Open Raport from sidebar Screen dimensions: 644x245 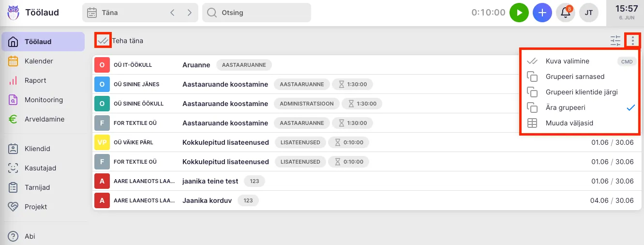pyautogui.click(x=35, y=80)
